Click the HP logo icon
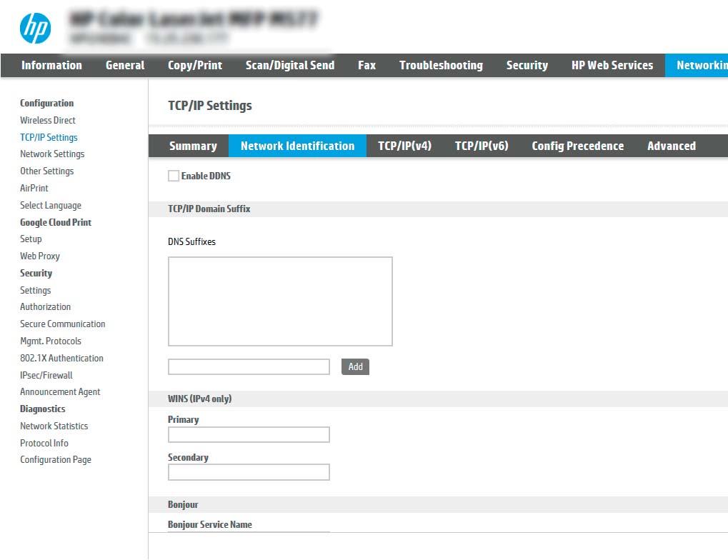Image resolution: width=728 pixels, height=560 pixels. pos(35,29)
